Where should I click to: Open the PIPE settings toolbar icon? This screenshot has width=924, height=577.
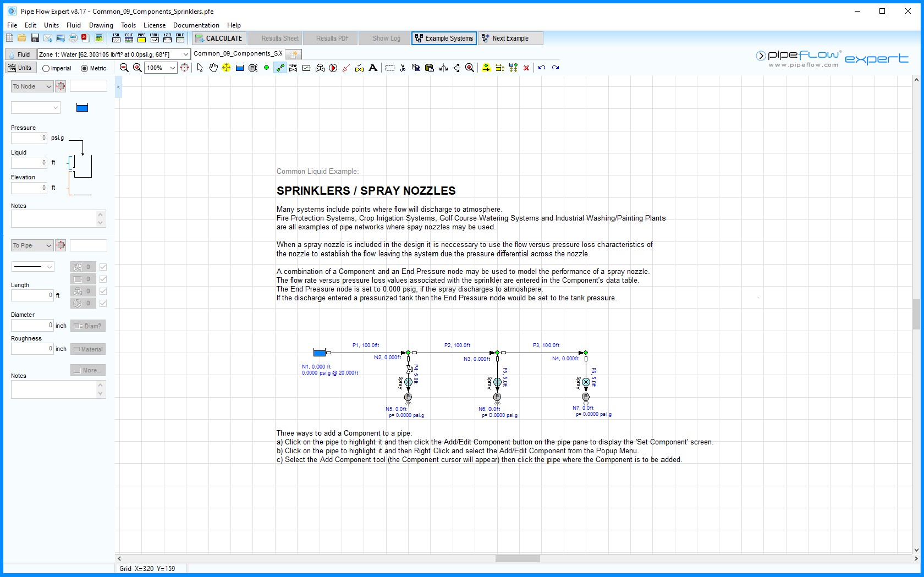(141, 38)
